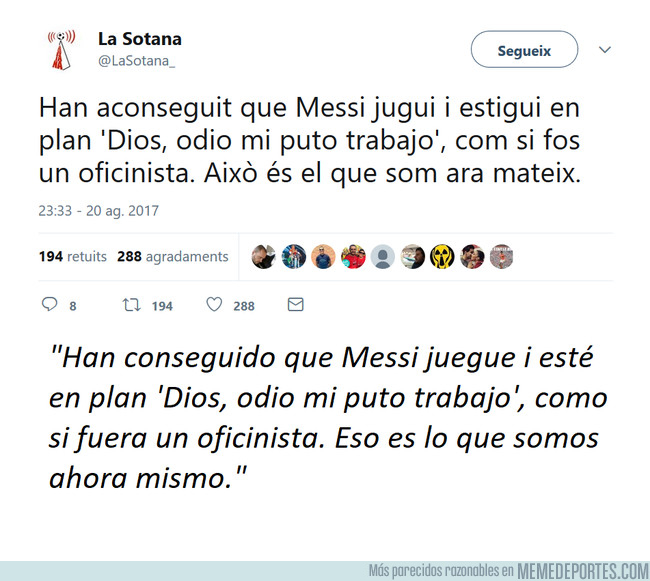Click the envelope direct message icon
This screenshot has height=581, width=650.
pos(296,305)
